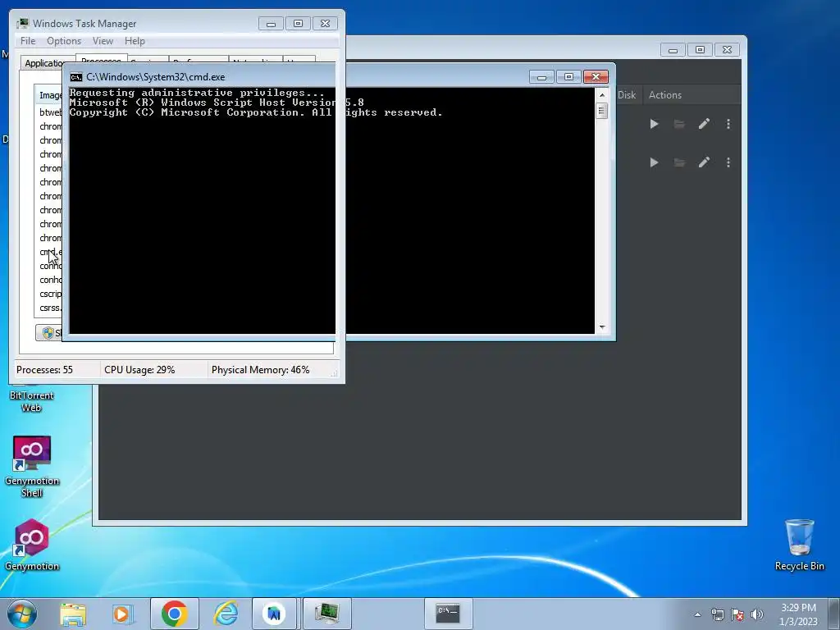Minimize the Task Manager window
The height and width of the screenshot is (630, 840).
(x=271, y=24)
